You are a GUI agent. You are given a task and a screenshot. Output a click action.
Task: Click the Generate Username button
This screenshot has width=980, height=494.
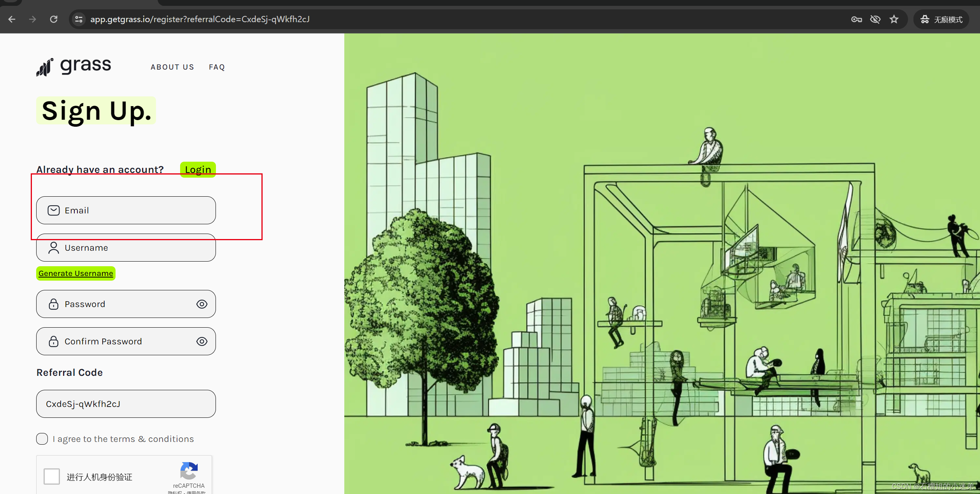76,273
